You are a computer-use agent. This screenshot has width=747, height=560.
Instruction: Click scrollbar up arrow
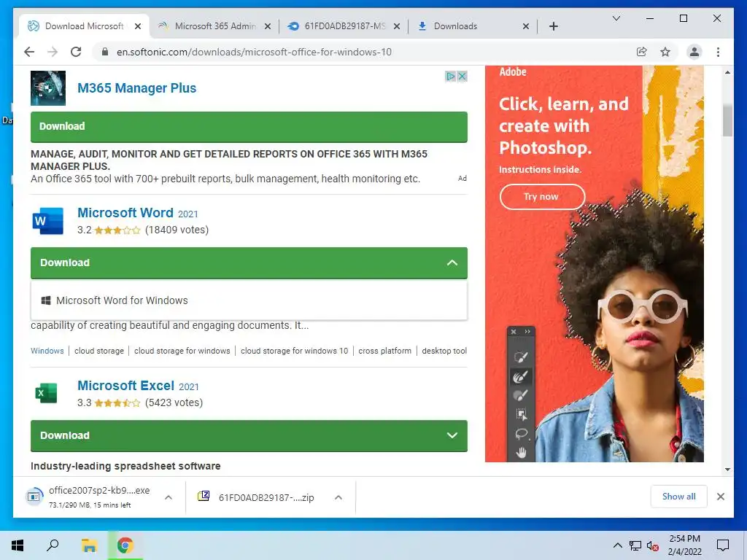pos(727,72)
